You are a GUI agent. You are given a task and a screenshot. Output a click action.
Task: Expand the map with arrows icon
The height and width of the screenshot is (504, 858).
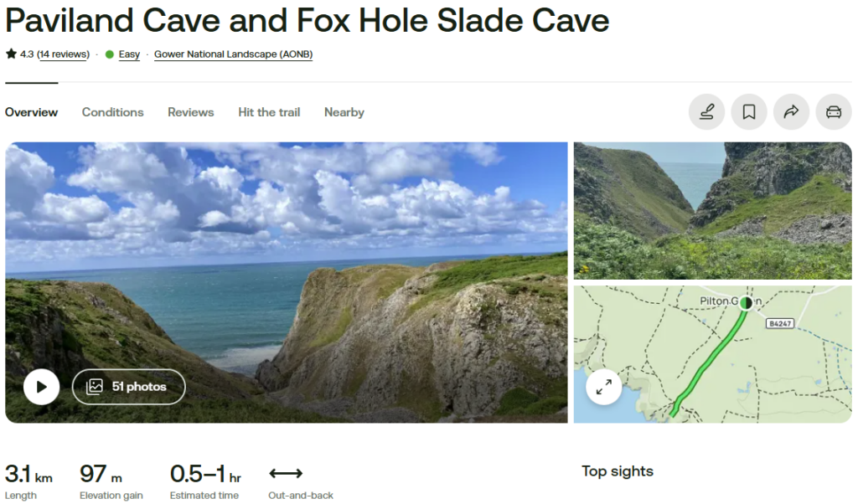click(603, 387)
